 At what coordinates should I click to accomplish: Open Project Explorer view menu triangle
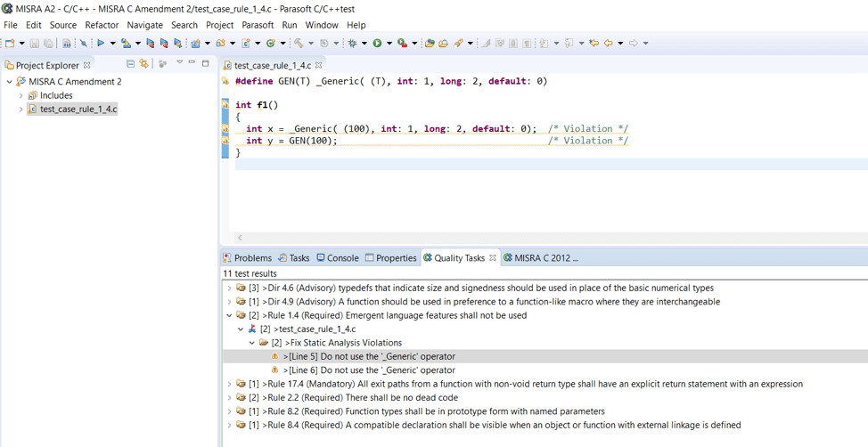point(179,64)
